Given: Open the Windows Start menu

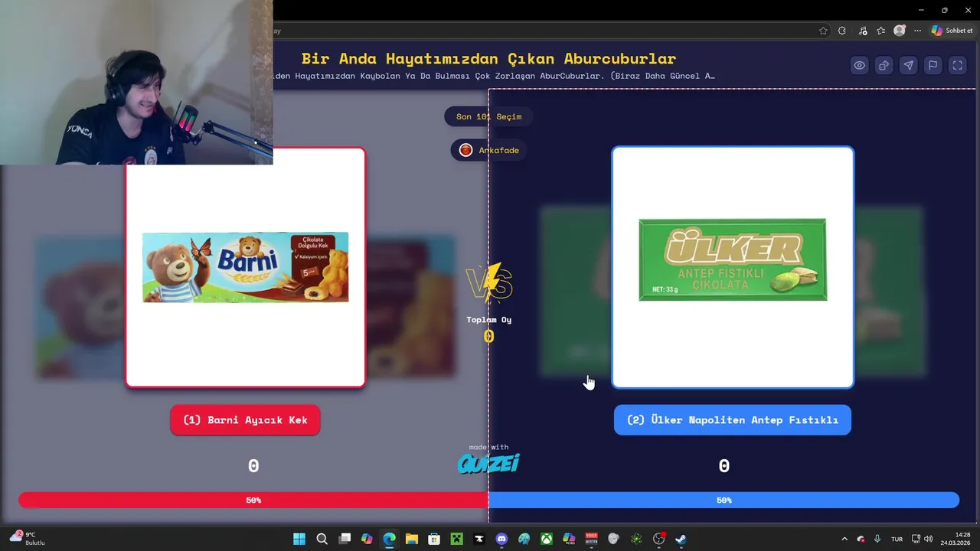Looking at the screenshot, I should click(x=299, y=539).
